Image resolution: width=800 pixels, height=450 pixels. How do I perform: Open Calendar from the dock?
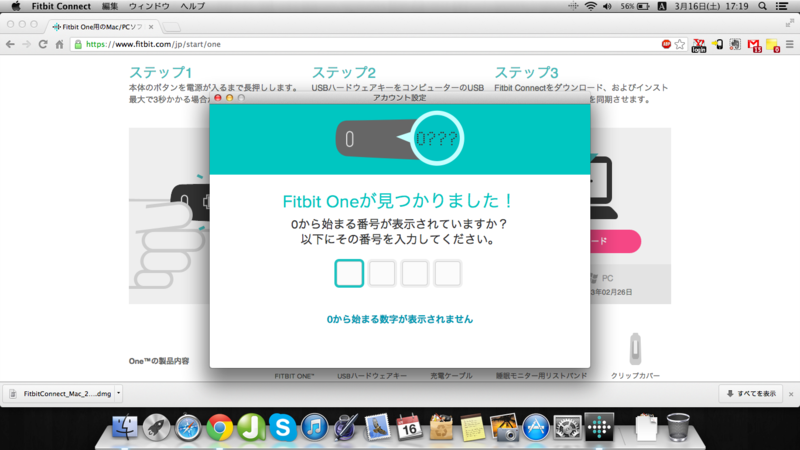(x=409, y=427)
